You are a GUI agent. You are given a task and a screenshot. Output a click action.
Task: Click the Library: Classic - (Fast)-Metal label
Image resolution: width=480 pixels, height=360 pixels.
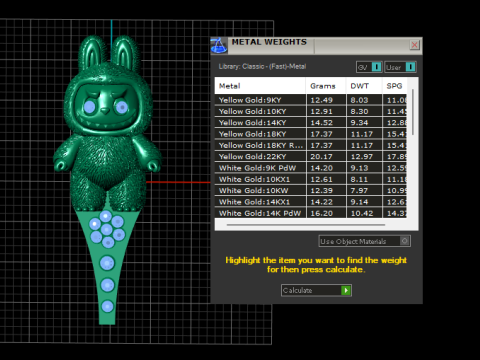(x=262, y=66)
